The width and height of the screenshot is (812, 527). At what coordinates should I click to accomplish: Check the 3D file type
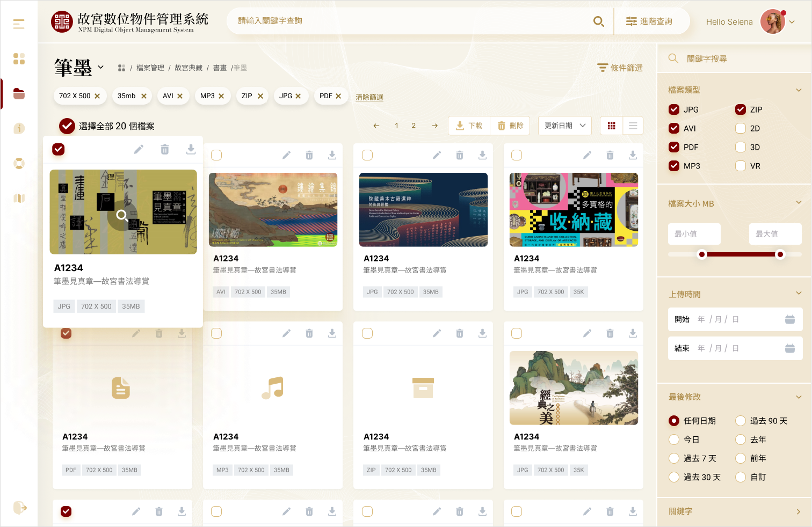tap(741, 147)
